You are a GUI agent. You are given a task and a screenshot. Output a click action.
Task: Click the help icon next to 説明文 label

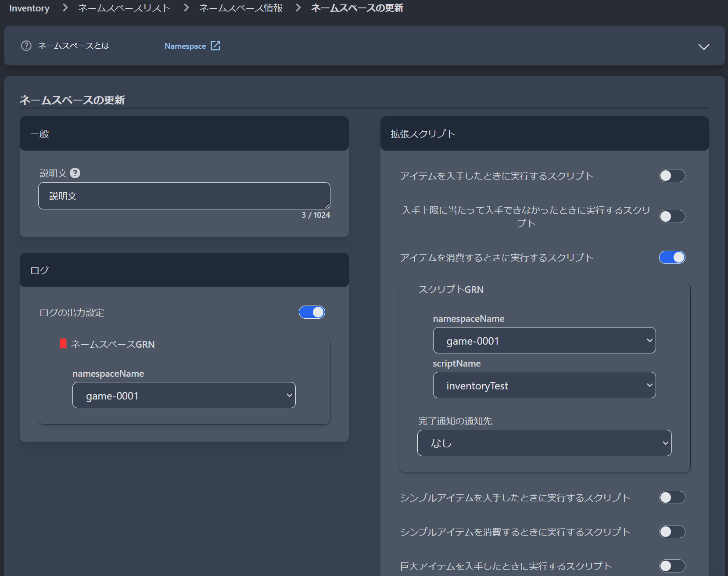(x=75, y=173)
